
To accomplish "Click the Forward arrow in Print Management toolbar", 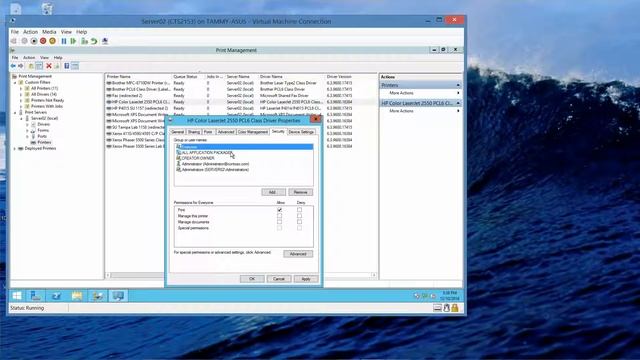I will click(20, 66).
